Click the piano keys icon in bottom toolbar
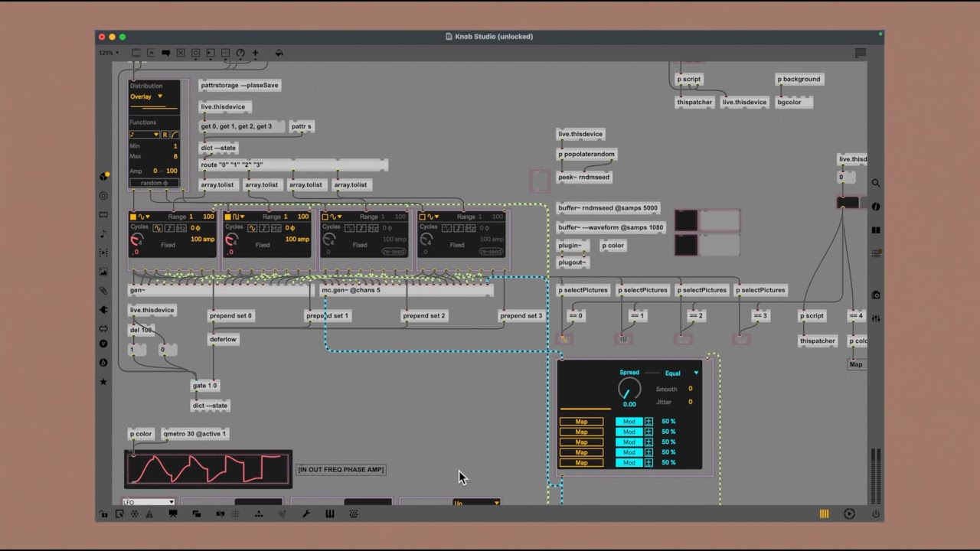The height and width of the screenshot is (551, 980). coord(330,514)
